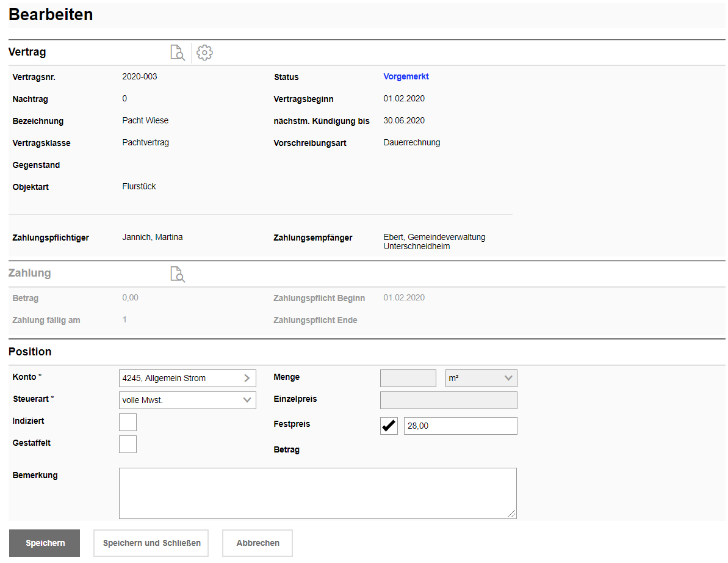Focus the Festpreis value field with 28,00
The width and height of the screenshot is (728, 563).
(460, 426)
